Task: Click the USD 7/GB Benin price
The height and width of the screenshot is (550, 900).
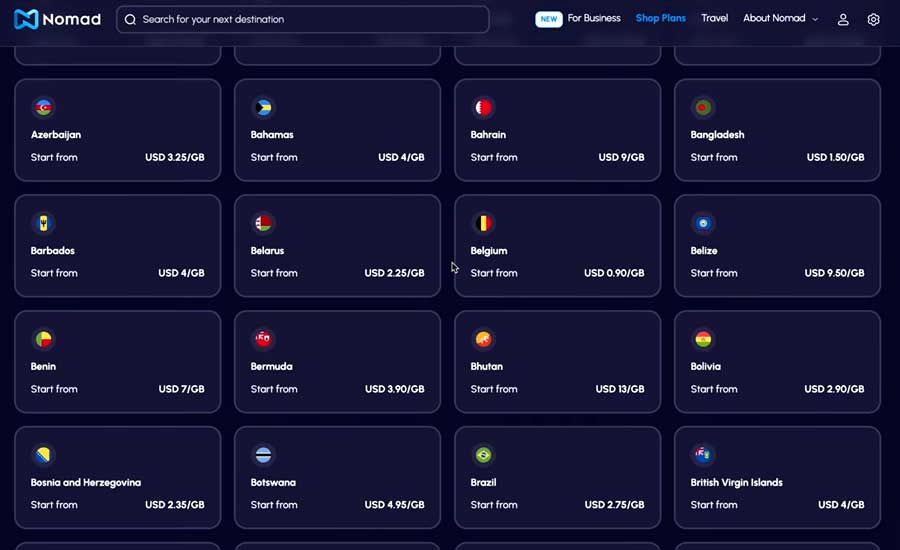Action: (181, 389)
